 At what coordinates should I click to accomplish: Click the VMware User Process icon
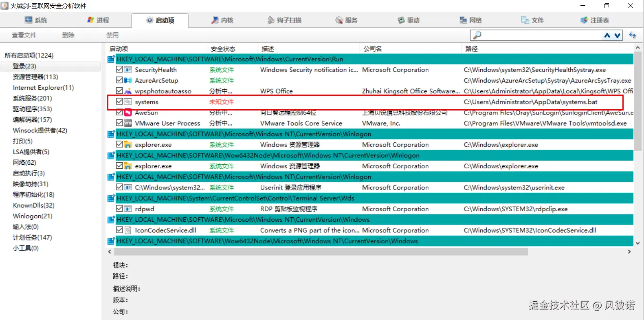128,123
